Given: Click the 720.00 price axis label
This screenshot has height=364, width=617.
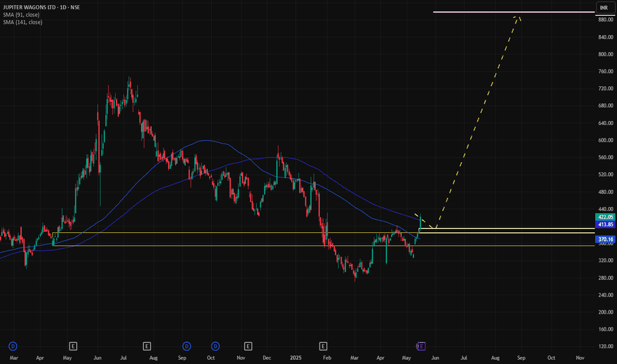Looking at the screenshot, I should tap(606, 89).
